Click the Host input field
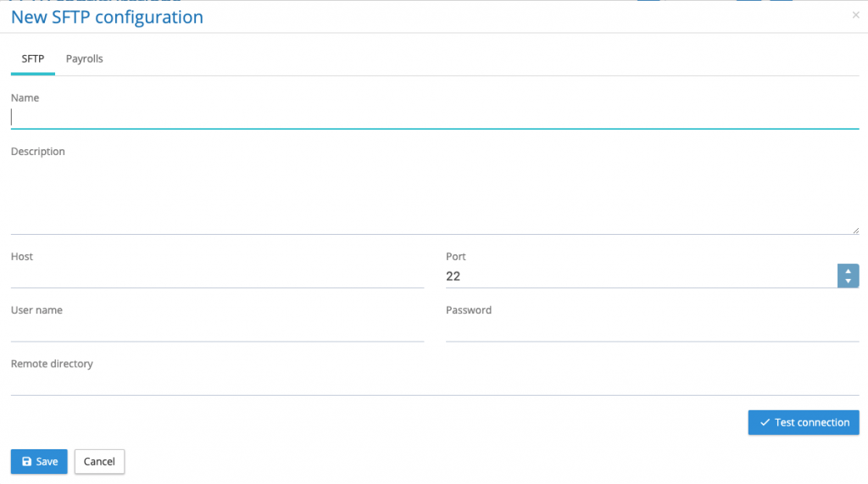The height and width of the screenshot is (484, 868). (x=217, y=276)
